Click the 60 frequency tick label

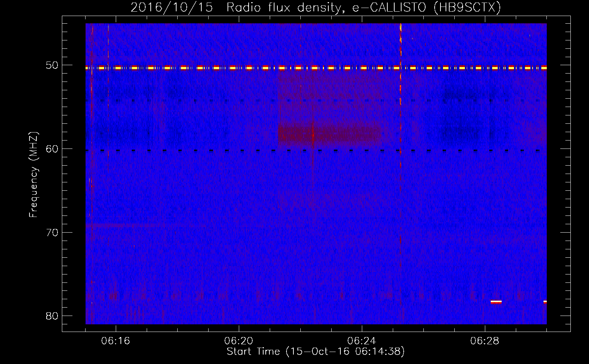coord(52,149)
